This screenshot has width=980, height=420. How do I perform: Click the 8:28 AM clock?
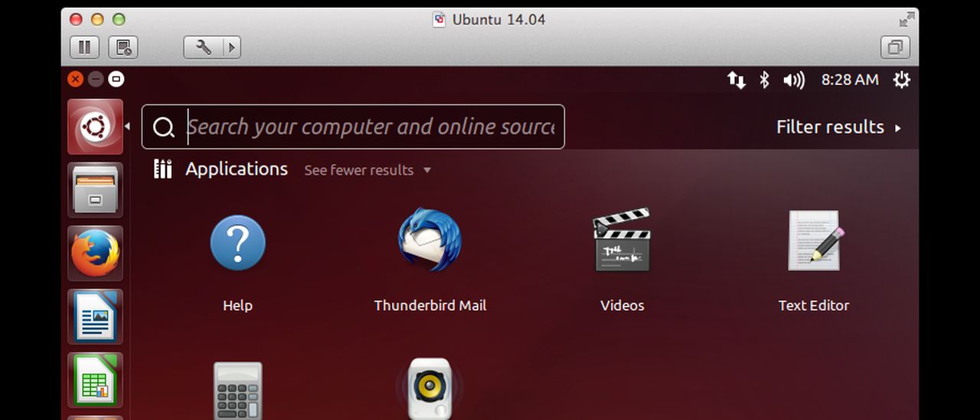point(850,80)
